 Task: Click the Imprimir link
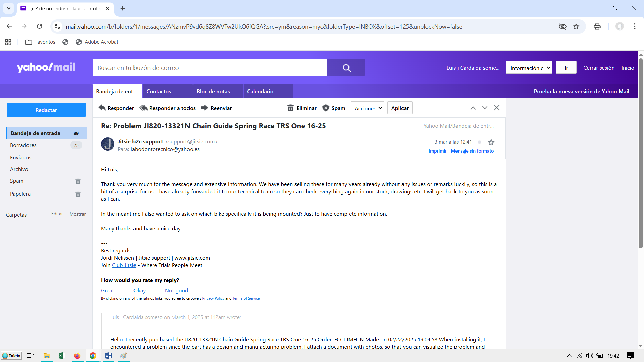[x=438, y=151]
